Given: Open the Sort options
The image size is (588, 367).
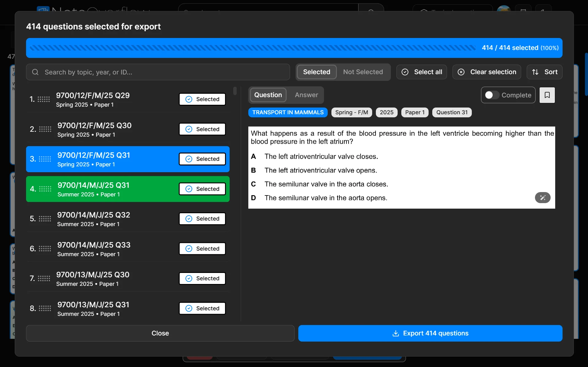Looking at the screenshot, I should tap(545, 72).
